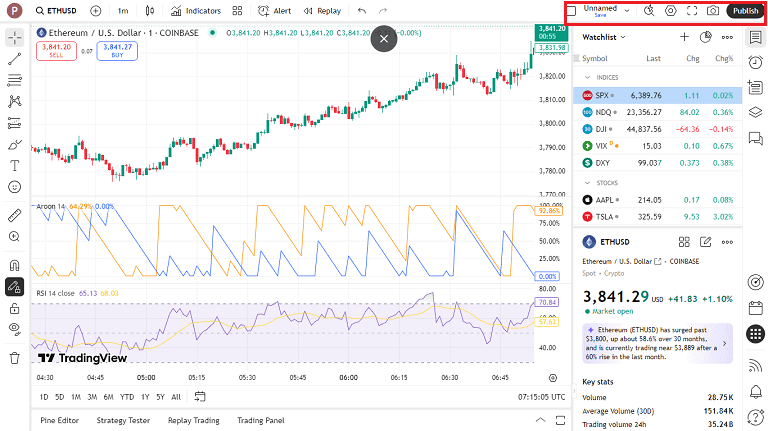The width and height of the screenshot is (768, 431).
Task: Add note for ETHUSD edit icon
Action: coord(706,242)
